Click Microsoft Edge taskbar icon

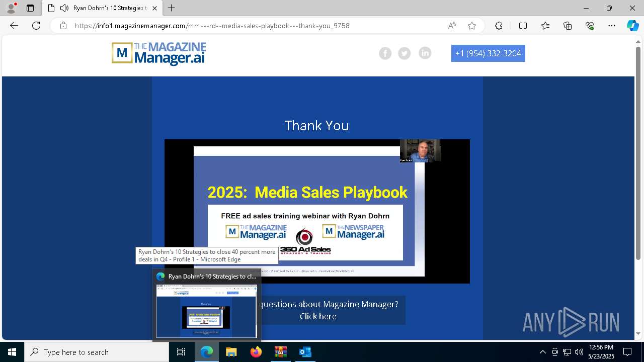click(x=207, y=352)
